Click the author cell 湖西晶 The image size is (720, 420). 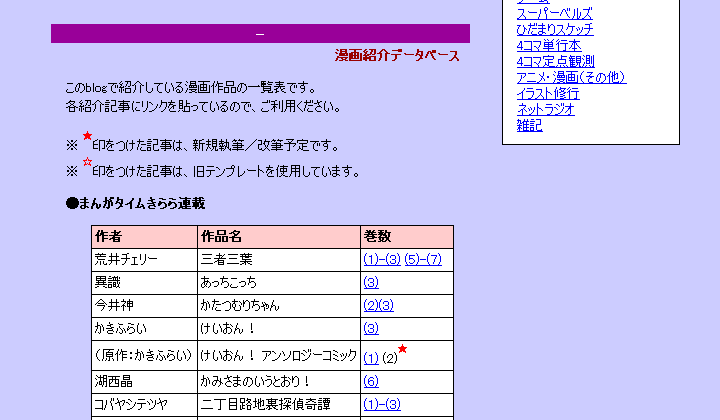[x=144, y=381]
